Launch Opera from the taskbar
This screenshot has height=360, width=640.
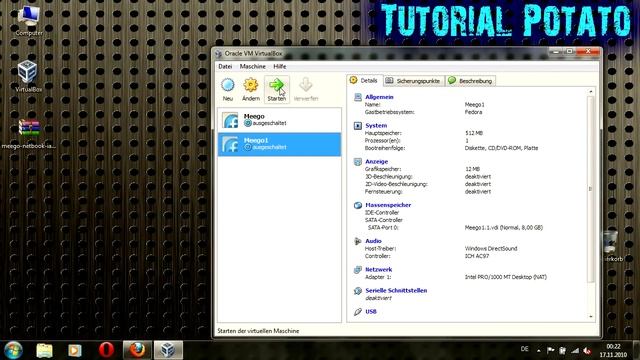click(106, 350)
